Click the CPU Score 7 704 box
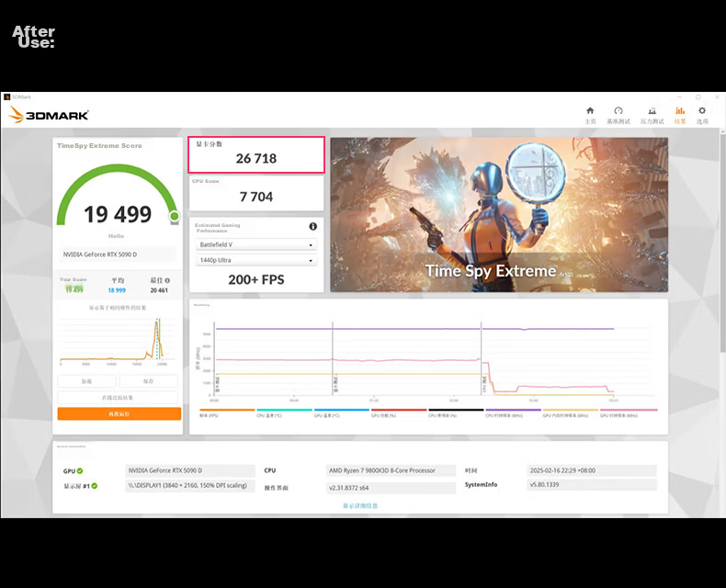 click(x=256, y=193)
